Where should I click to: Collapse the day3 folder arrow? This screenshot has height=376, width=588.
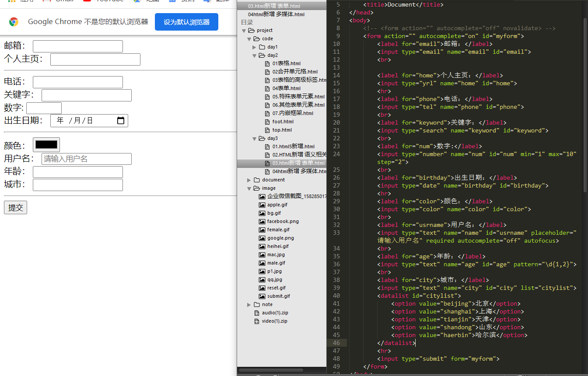tap(254, 139)
